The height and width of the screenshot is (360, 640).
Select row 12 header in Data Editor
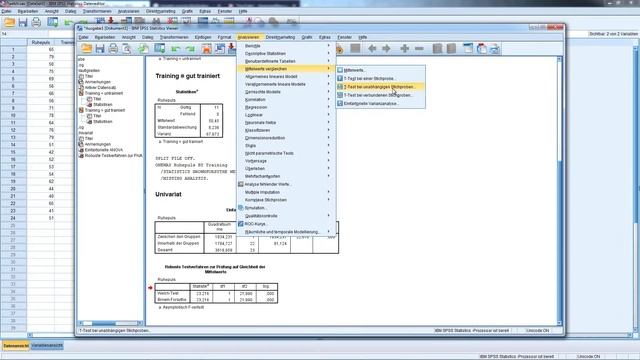13,130
